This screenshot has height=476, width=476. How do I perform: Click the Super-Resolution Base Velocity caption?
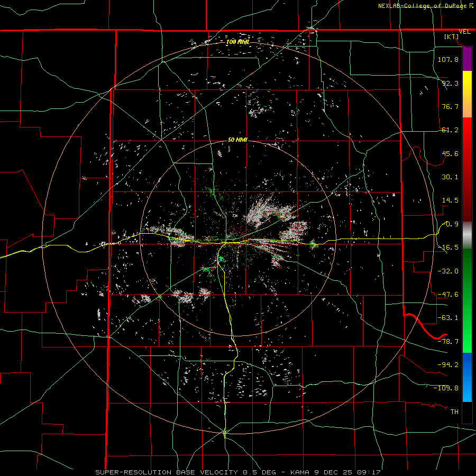[237, 472]
